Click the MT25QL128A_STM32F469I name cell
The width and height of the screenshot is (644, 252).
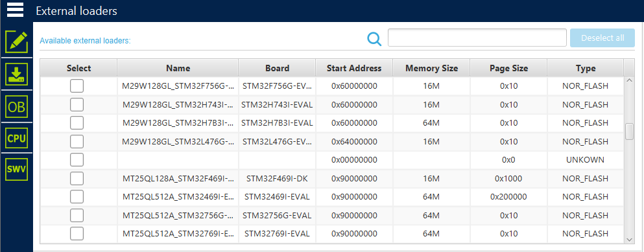(x=178, y=179)
